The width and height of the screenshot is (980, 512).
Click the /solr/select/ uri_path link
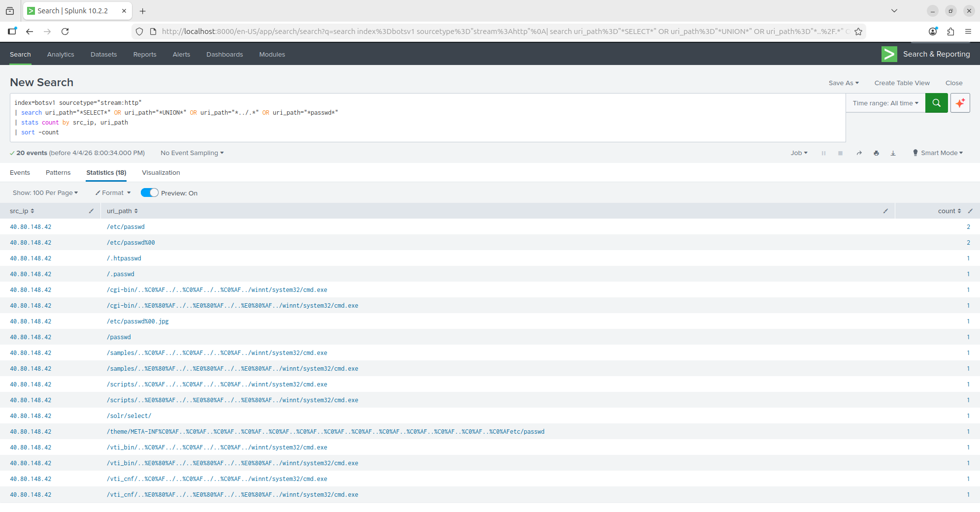tap(129, 416)
